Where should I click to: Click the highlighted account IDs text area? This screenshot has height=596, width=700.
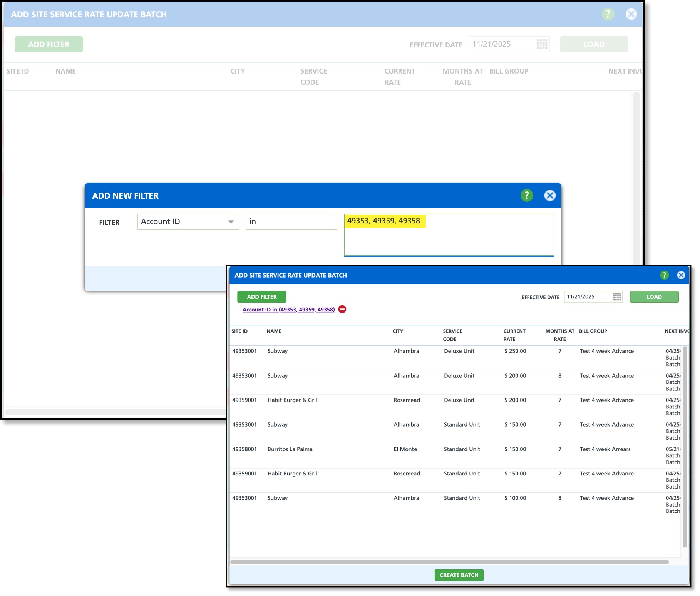tap(449, 235)
